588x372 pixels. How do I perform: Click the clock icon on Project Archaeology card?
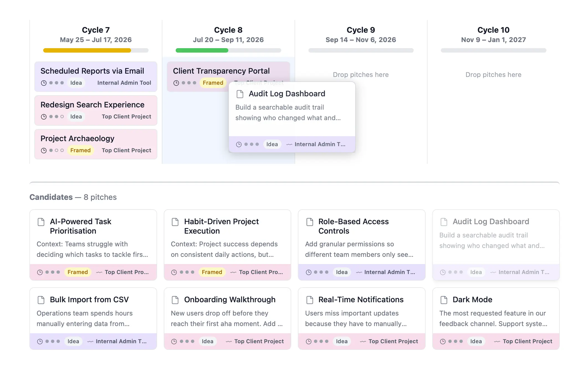44,151
